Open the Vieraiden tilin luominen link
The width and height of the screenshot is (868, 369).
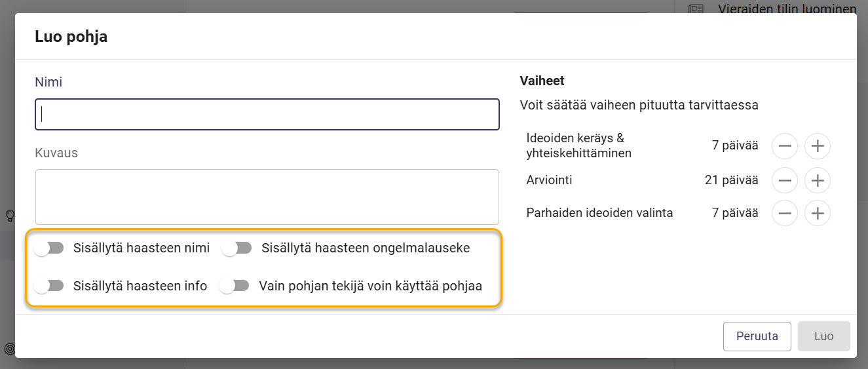[787, 9]
